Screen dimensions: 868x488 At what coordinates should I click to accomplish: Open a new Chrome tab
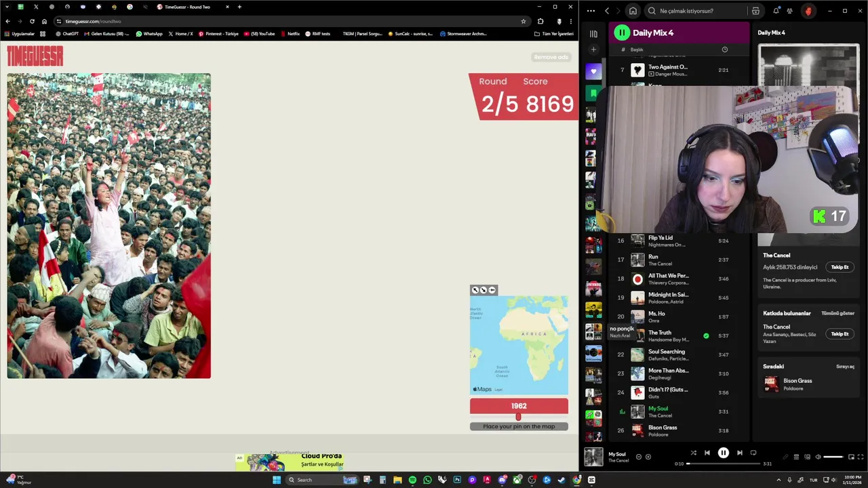tap(239, 7)
